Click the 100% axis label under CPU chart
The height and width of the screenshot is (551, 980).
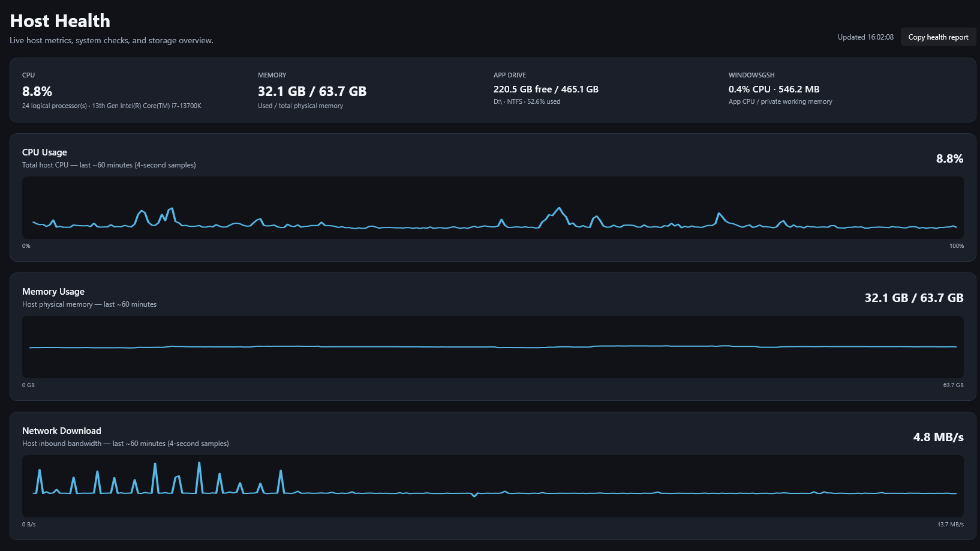(957, 246)
